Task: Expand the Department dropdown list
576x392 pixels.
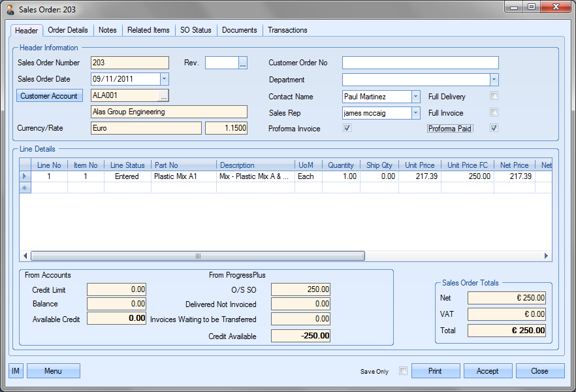Action: tap(494, 80)
